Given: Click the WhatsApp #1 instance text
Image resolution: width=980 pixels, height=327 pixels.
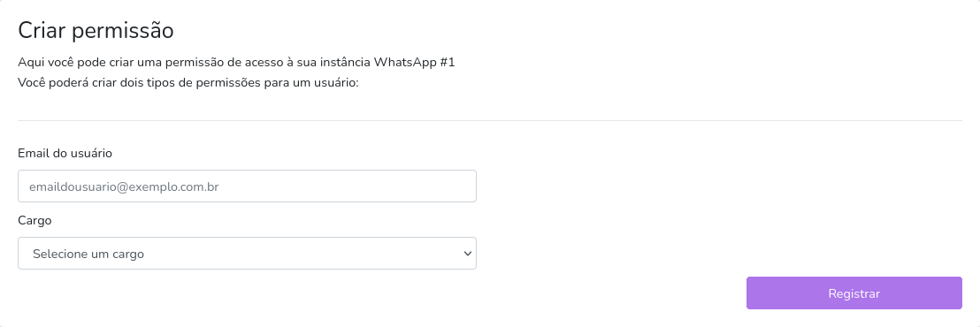Looking at the screenshot, I should (x=414, y=63).
